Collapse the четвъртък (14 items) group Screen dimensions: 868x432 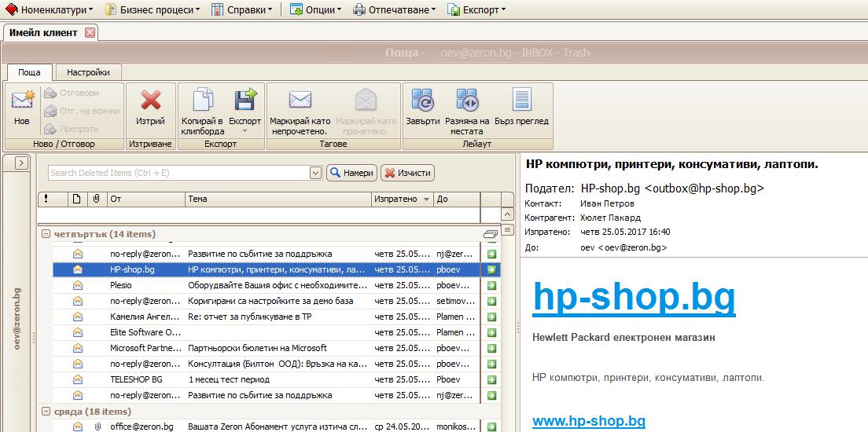(46, 234)
